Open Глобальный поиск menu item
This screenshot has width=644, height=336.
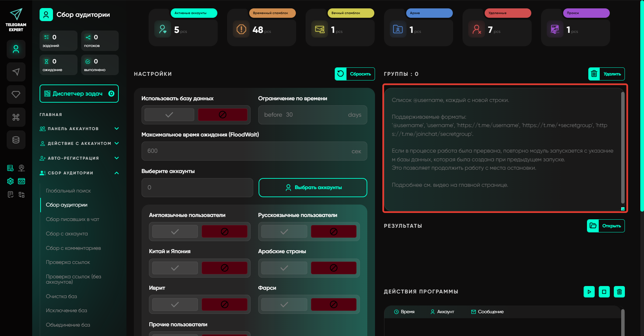coord(68,191)
